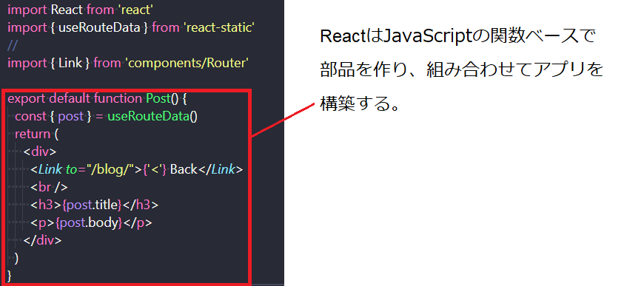Click the return keyword
Viewport: 644px width, 286px height.
[31, 135]
